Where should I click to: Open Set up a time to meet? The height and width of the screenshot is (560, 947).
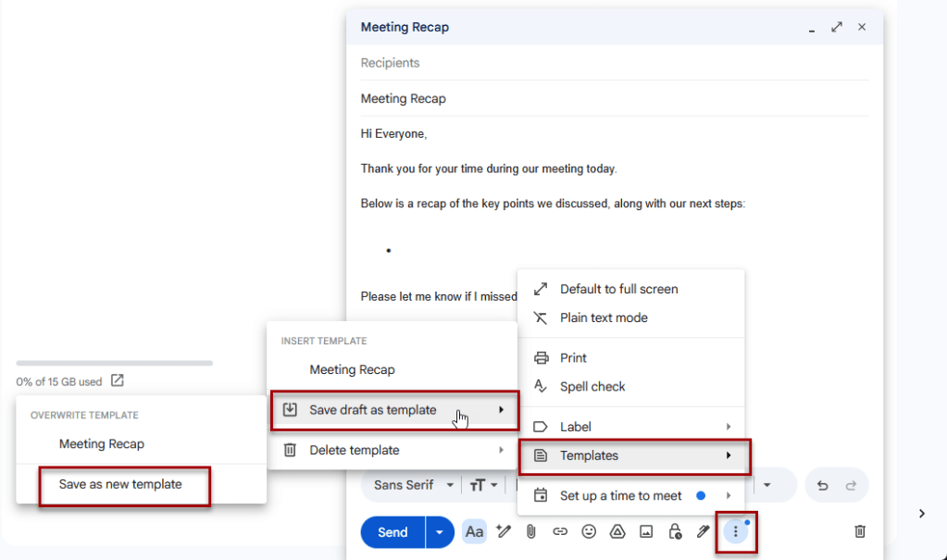pos(631,495)
